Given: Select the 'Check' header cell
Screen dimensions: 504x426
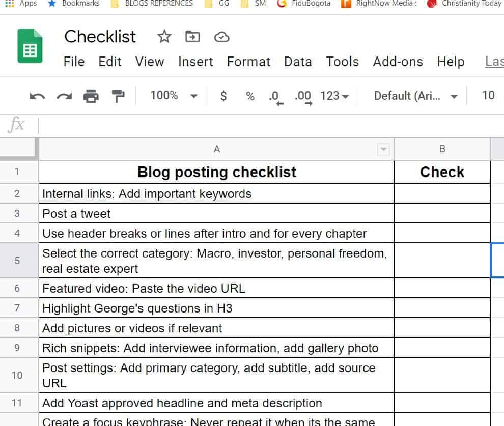Looking at the screenshot, I should click(x=442, y=172).
